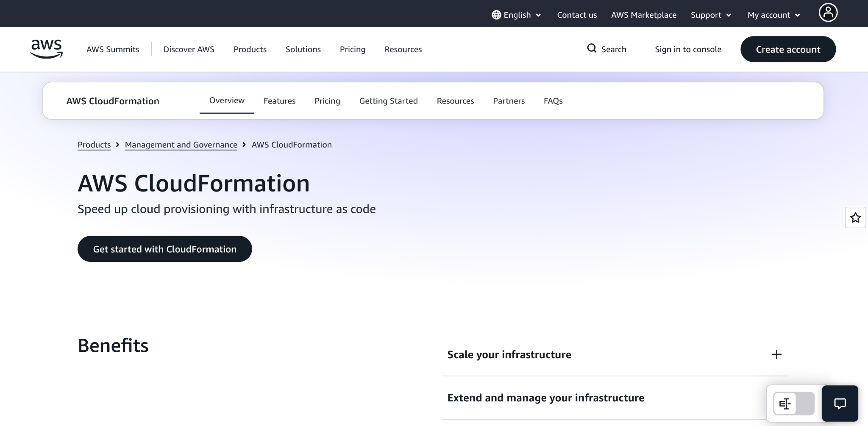868x426 pixels.
Task: Click the Search text label
Action: tap(614, 49)
